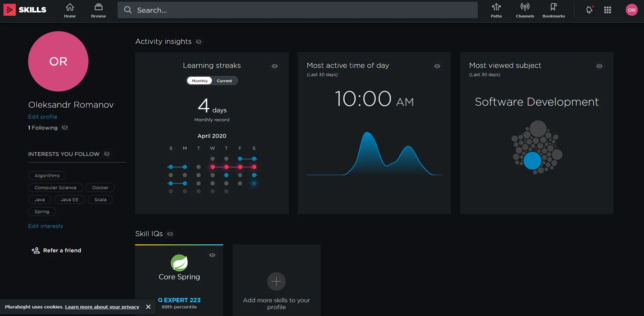644x316 pixels.
Task: Click the 10:00 AM active time value
Action: coord(374,99)
